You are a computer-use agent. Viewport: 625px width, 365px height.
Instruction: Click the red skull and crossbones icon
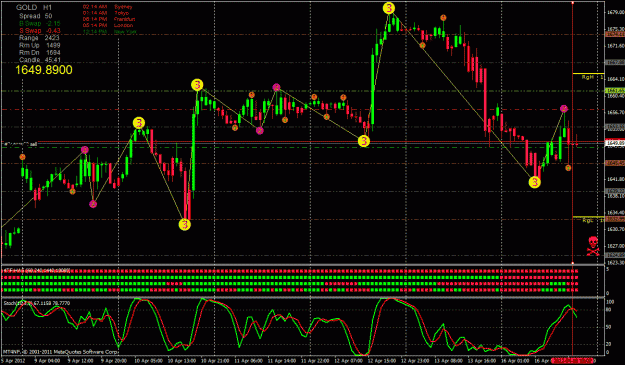click(x=593, y=246)
